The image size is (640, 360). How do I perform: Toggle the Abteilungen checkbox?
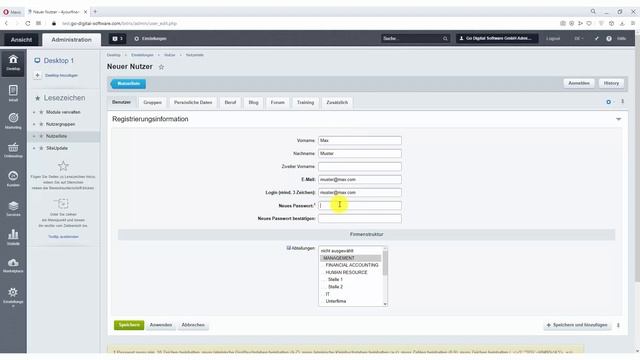[289, 248]
